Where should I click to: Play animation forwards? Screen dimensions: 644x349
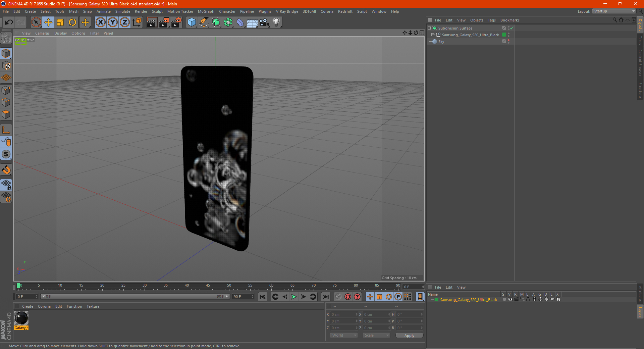(x=294, y=297)
